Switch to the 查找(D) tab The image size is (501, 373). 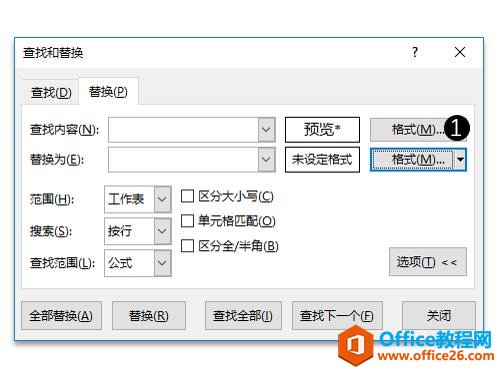(x=51, y=92)
